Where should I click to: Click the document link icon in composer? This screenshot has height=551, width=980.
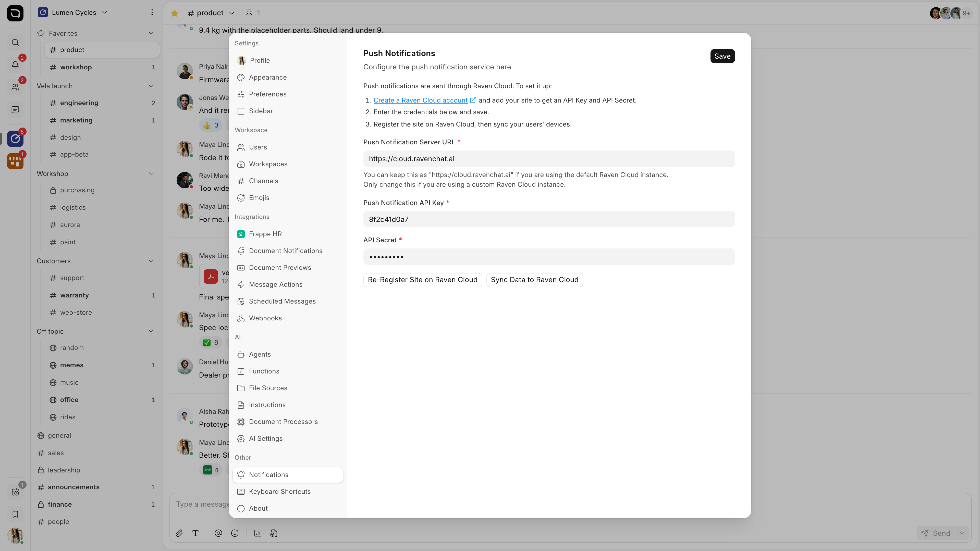274,533
